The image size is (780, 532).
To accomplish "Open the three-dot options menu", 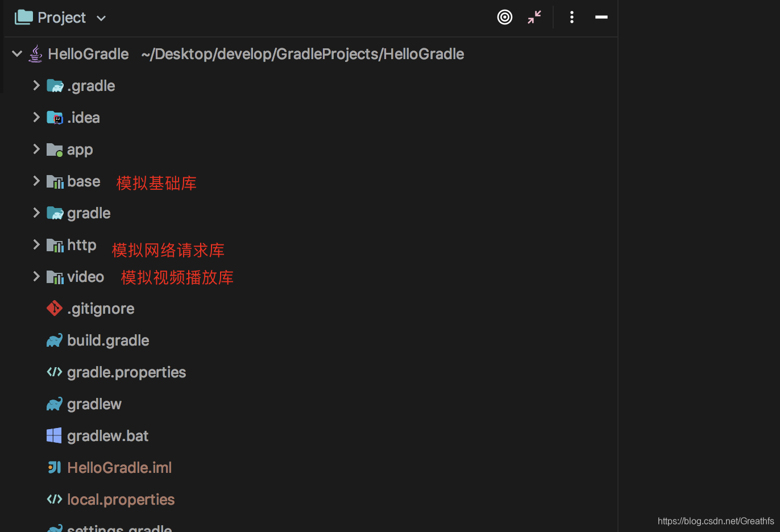I will (572, 17).
